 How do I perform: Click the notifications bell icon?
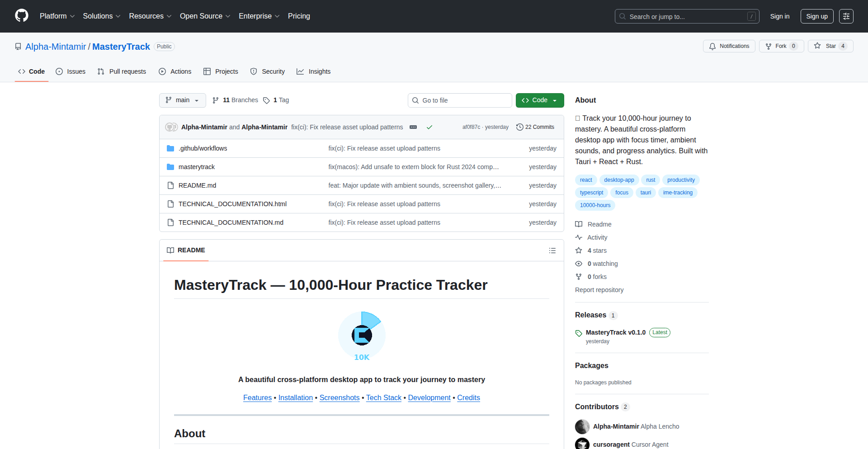[712, 46]
